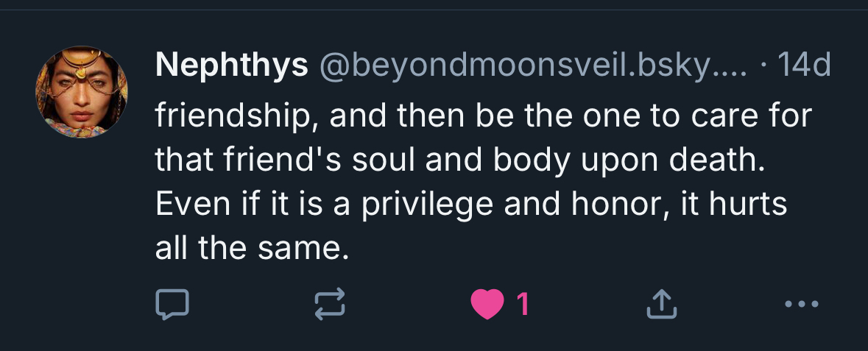Click the repost arrows icon
Image resolution: width=868 pixels, height=351 pixels.
click(x=329, y=303)
